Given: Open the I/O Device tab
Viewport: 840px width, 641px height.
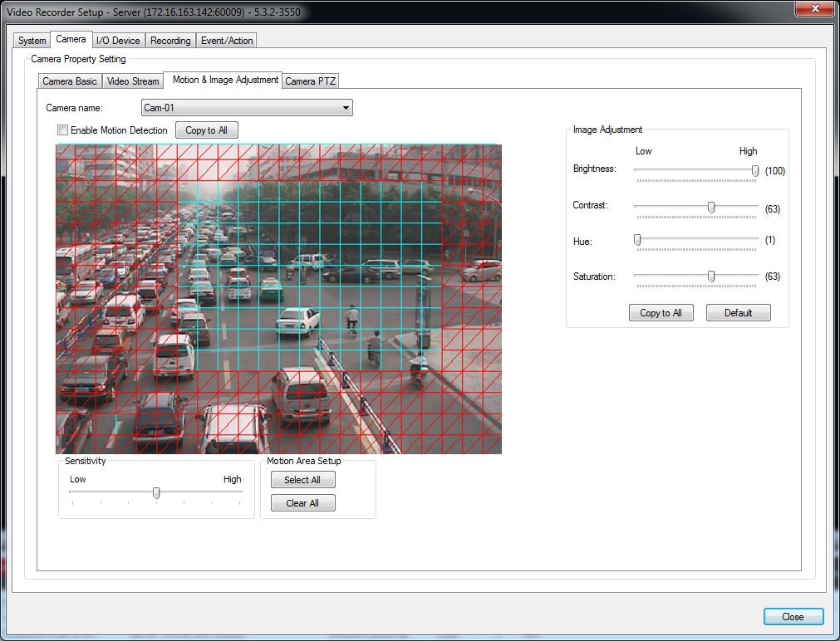Looking at the screenshot, I should pyautogui.click(x=118, y=41).
